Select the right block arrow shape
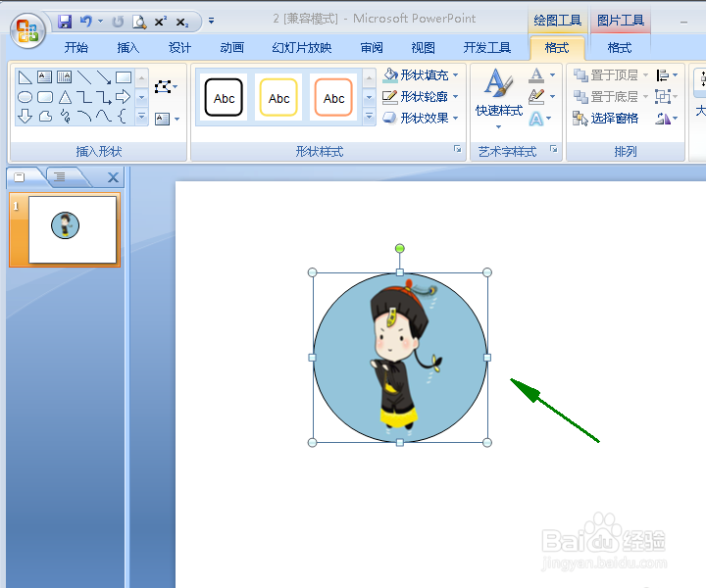 123,97
